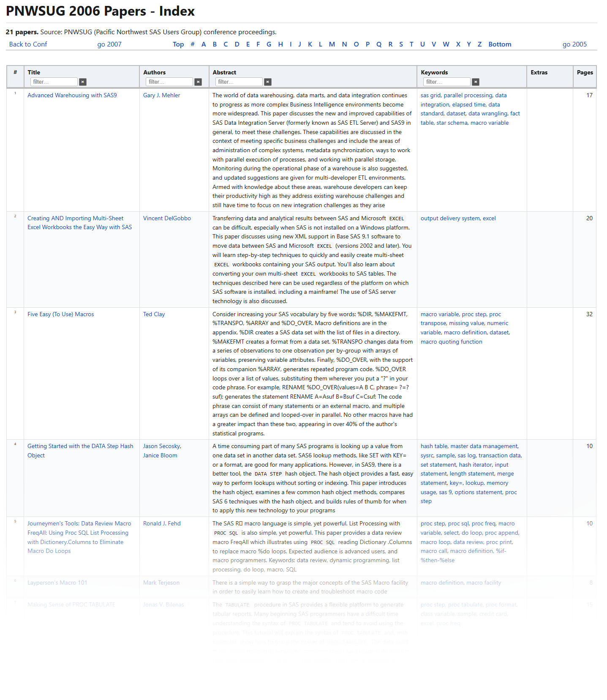
Task: Focus the Title filter input
Action: click(54, 82)
